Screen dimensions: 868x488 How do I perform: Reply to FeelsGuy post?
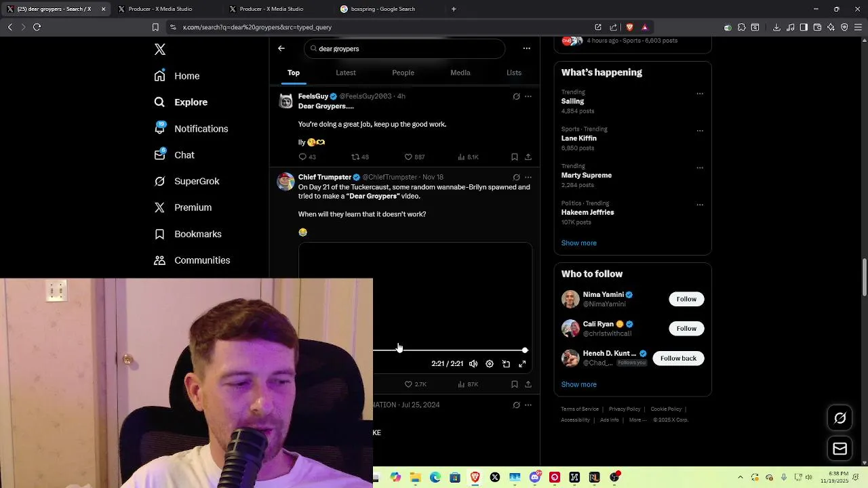307,157
